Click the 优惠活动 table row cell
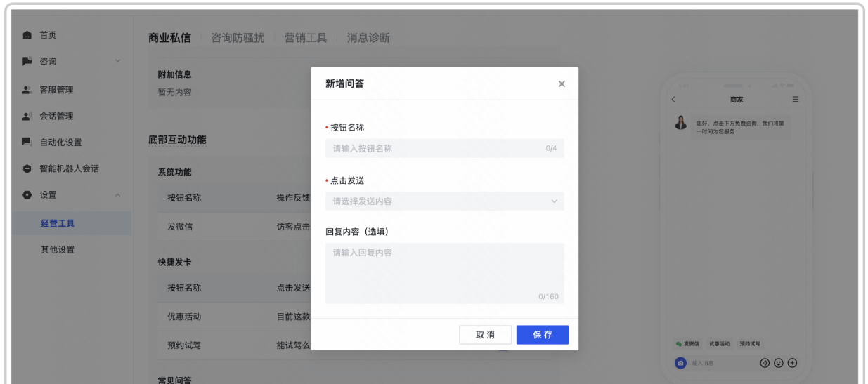868x384 pixels. [x=184, y=317]
